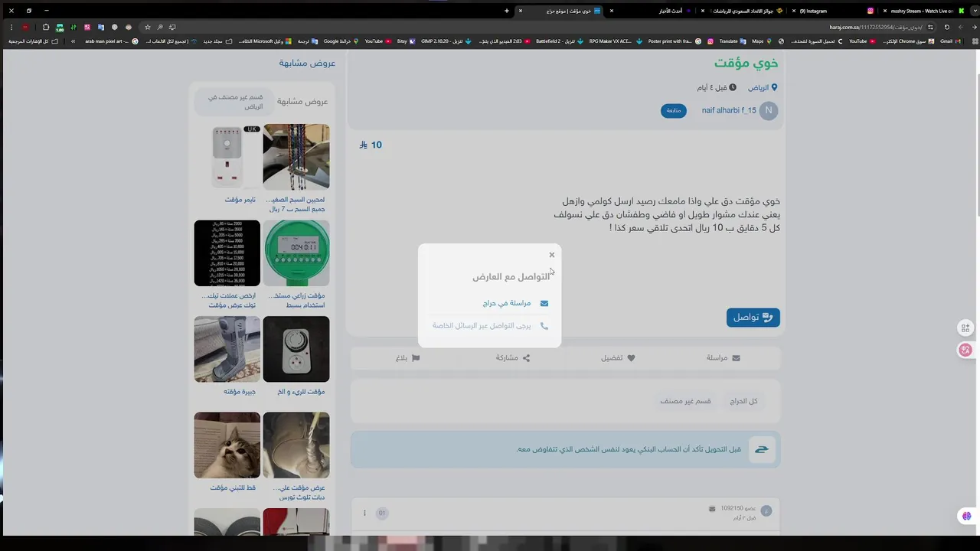The width and height of the screenshot is (980, 551).
Task: Open arab man pixel art bookmark
Action: coord(111,41)
